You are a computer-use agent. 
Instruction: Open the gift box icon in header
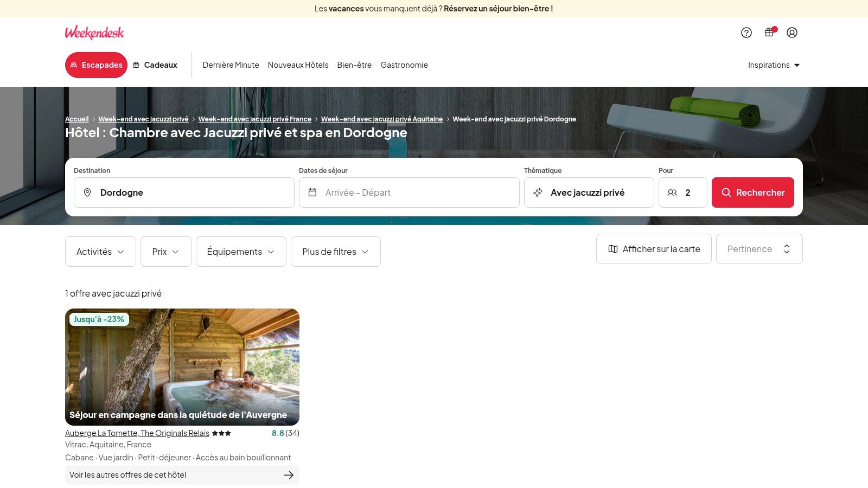point(769,32)
